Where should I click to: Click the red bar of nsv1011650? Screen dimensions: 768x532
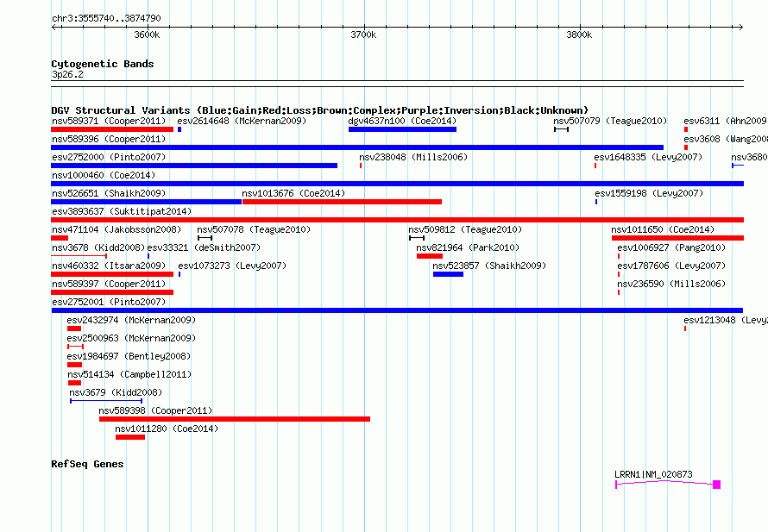point(678,238)
